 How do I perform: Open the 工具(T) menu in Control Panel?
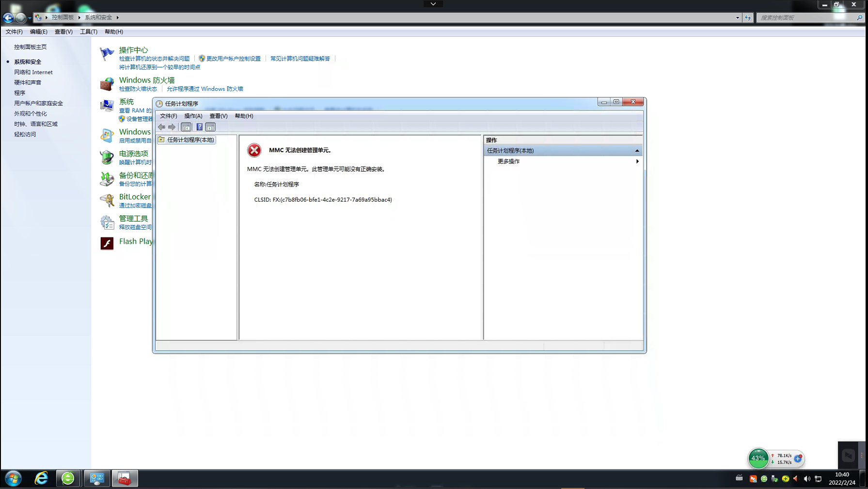click(x=88, y=32)
